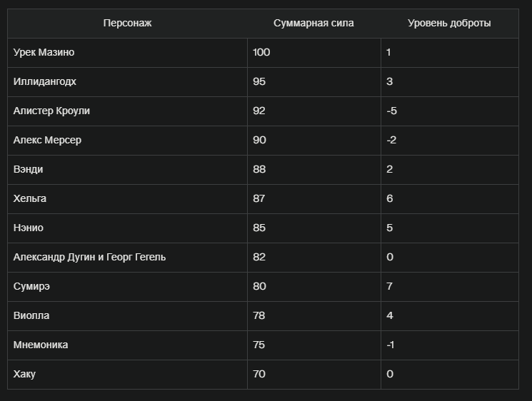This screenshot has width=532, height=401.
Task: Select the Мнемоника name cell
Action: 127,345
